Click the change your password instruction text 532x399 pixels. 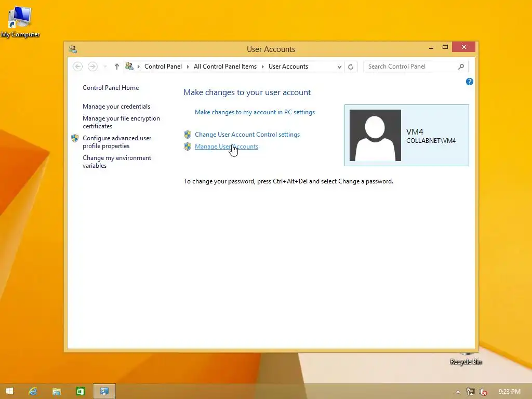coord(288,181)
